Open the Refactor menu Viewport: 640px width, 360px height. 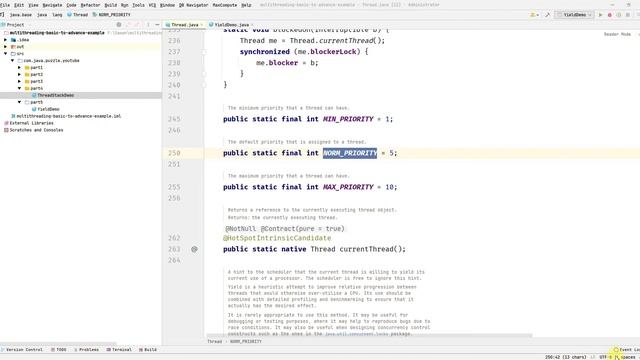90,5
